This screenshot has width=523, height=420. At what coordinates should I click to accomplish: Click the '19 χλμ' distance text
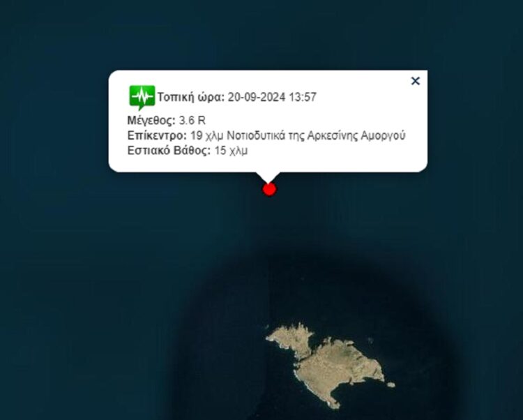(x=207, y=136)
